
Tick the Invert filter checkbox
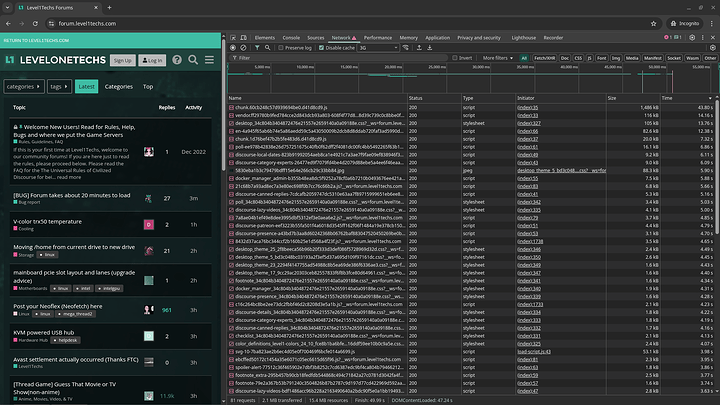(454, 58)
